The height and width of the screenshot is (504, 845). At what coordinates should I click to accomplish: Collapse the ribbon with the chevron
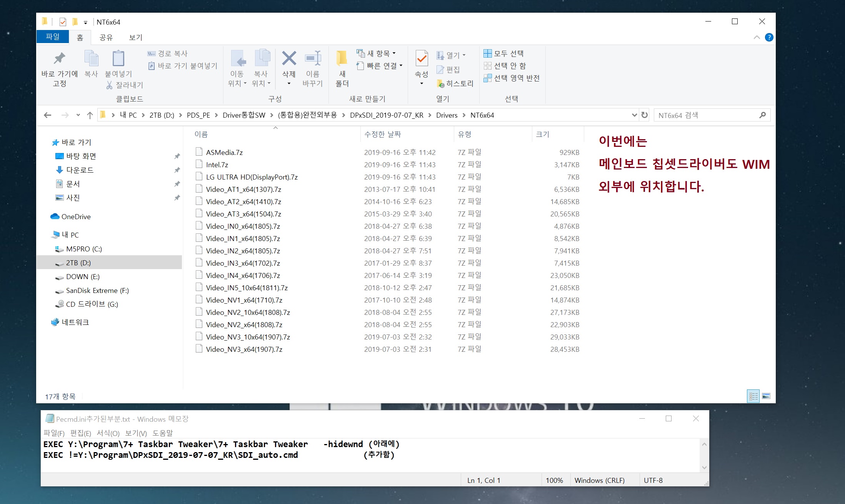click(x=757, y=37)
